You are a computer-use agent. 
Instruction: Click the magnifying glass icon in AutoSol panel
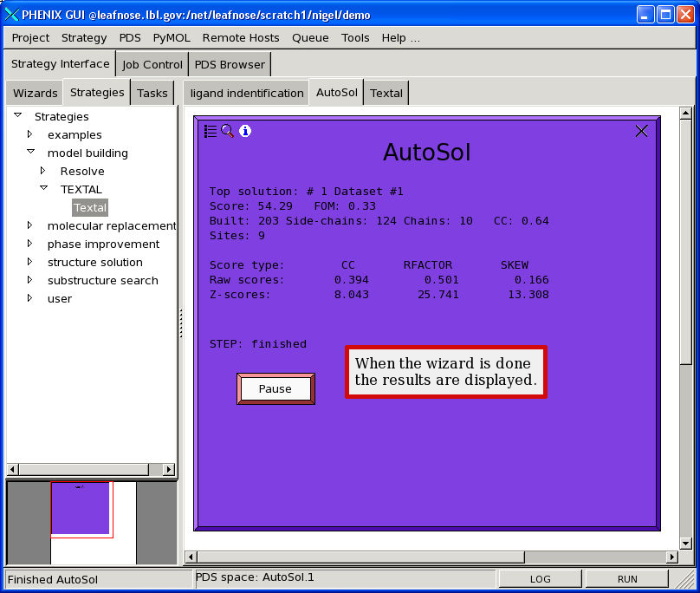click(x=228, y=131)
